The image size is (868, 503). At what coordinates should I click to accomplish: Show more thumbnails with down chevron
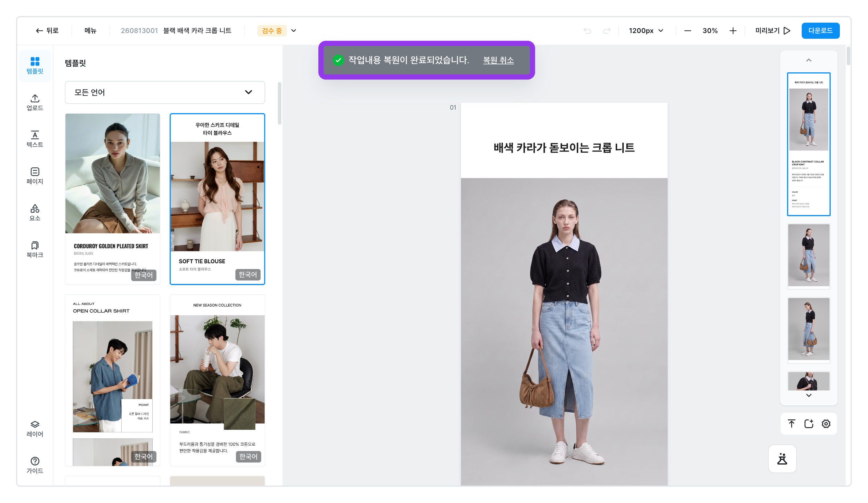[x=809, y=395]
